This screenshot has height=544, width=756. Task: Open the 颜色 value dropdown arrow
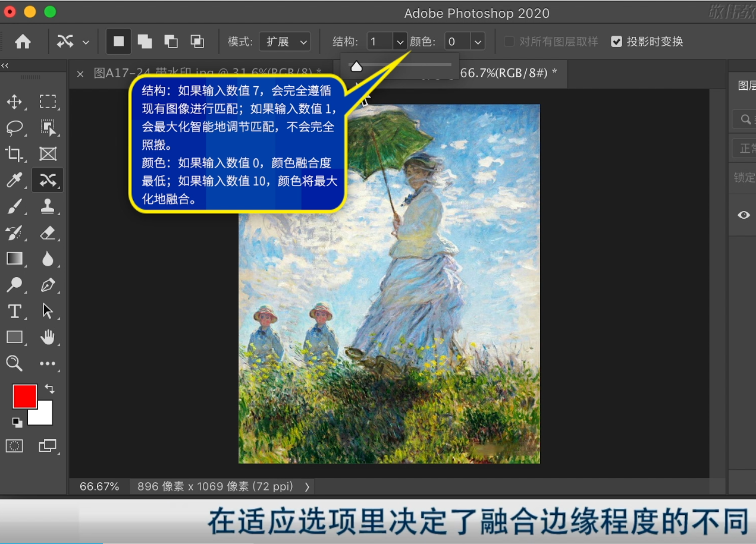click(x=478, y=42)
